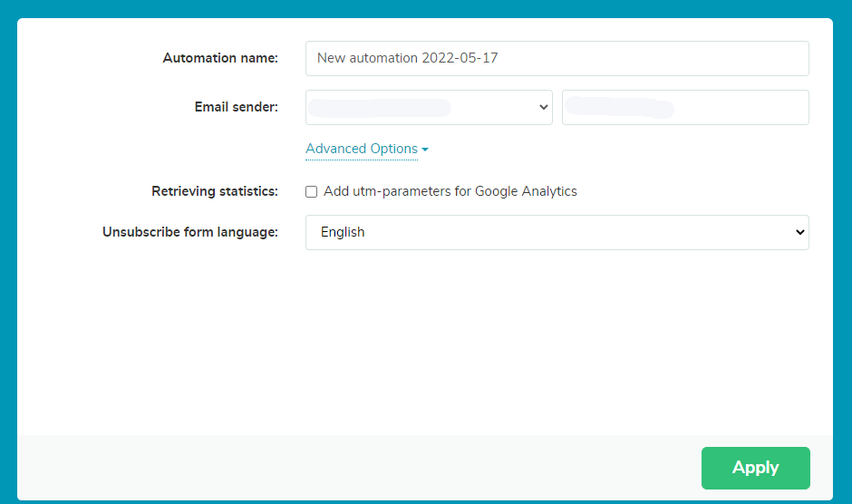Place cursor in 'New automation 2022-05-17' text
The width and height of the screenshot is (852, 504).
pyautogui.click(x=408, y=58)
